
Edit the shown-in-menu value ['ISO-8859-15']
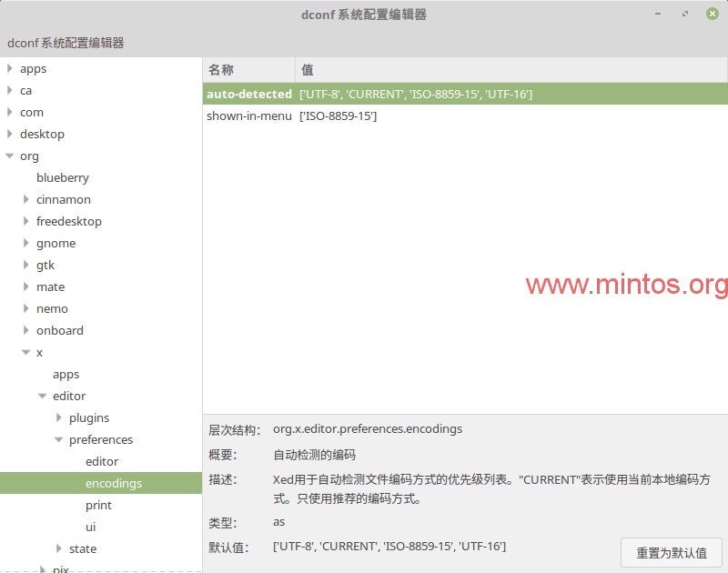click(339, 116)
